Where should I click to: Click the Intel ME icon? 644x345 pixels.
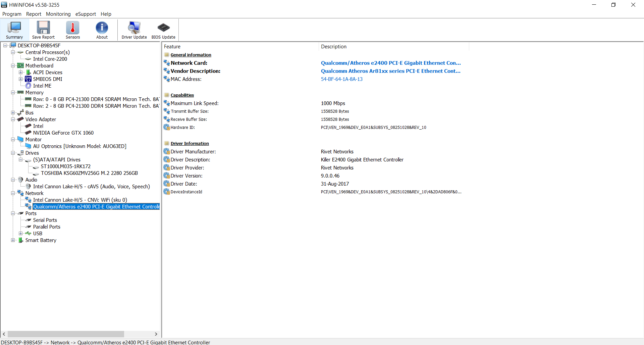28,86
